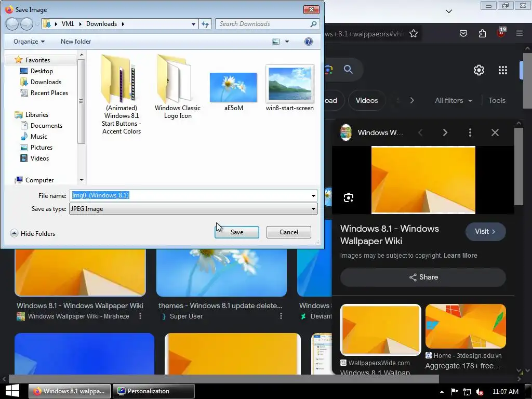Close the image preview panel

pyautogui.click(x=495, y=132)
